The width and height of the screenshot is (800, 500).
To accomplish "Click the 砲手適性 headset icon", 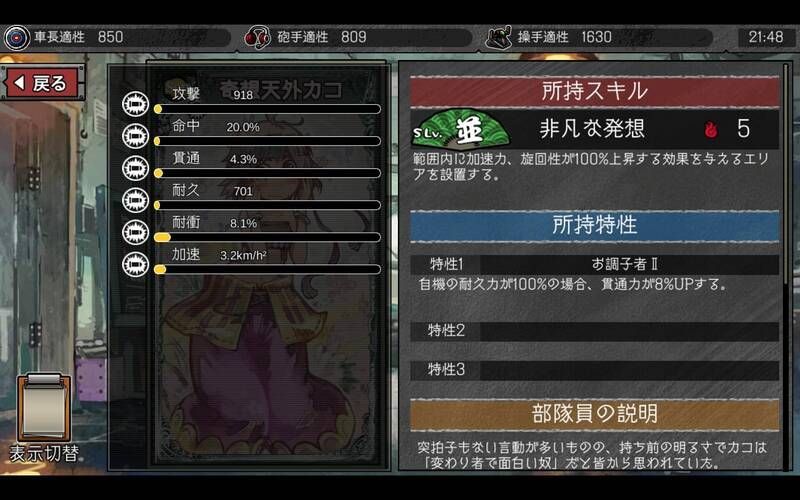I will (257, 38).
